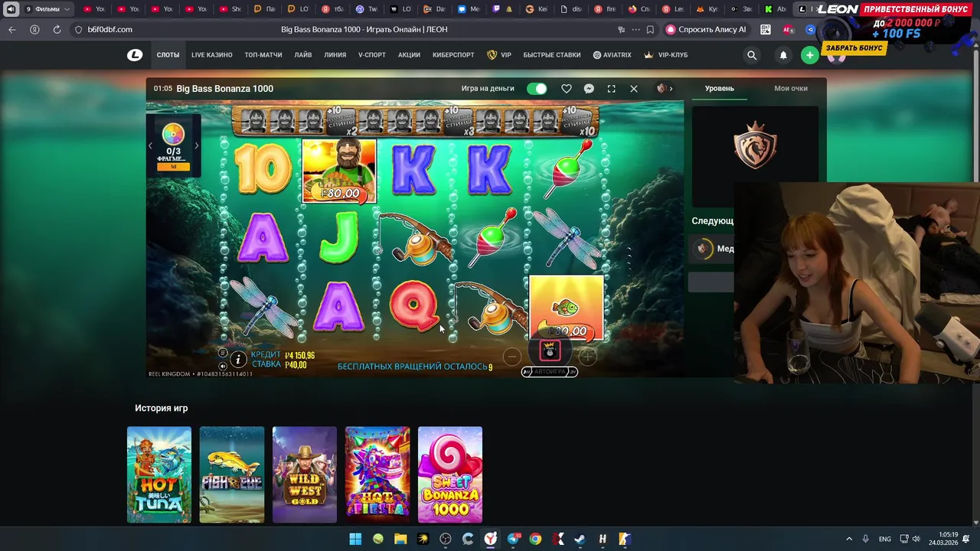Open the VIP crest menu item

point(499,55)
